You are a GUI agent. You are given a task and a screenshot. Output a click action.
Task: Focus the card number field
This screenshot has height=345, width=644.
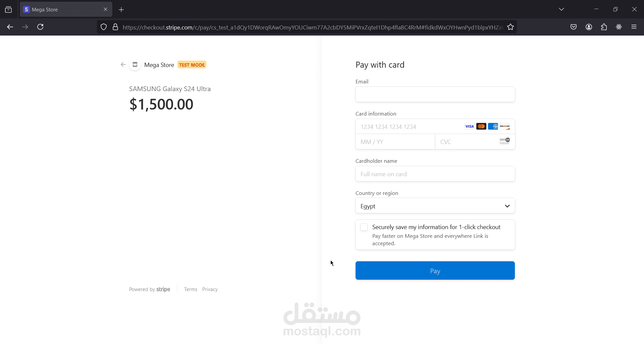[x=435, y=127]
